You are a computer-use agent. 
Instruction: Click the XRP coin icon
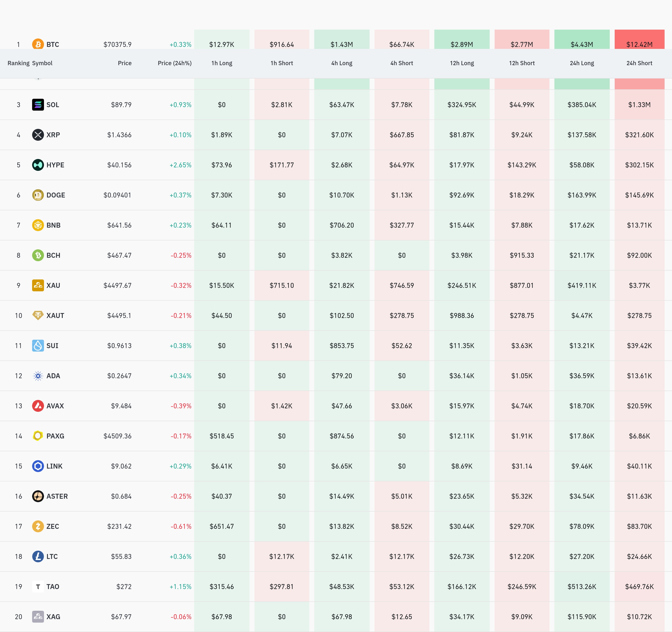[38, 135]
